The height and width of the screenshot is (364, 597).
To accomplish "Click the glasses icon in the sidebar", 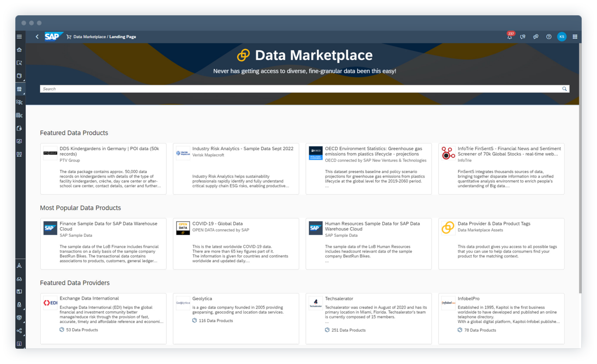I will [19, 279].
